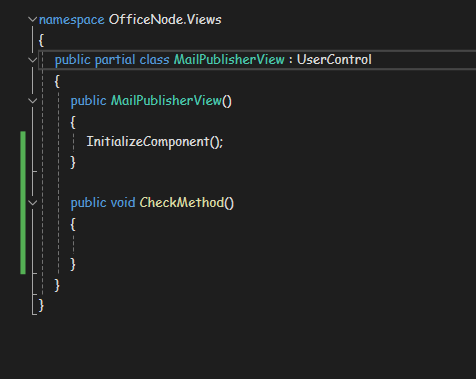Click the 'namespace' keyword

[72, 20]
